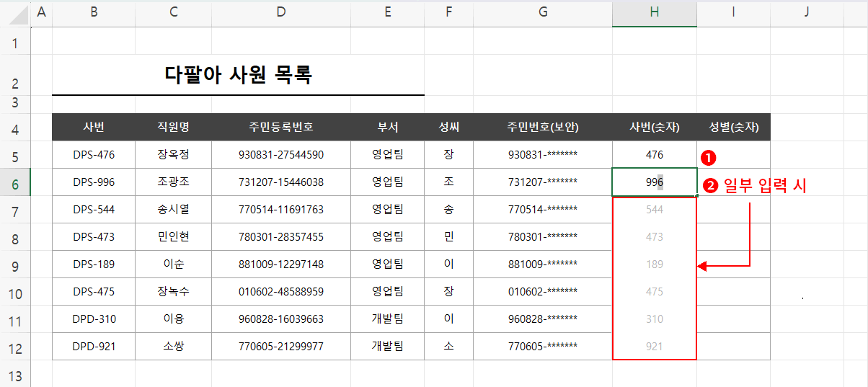Click the title cell 다팔아 사원 목록
Screen dimensions: 868x387
coord(238,74)
